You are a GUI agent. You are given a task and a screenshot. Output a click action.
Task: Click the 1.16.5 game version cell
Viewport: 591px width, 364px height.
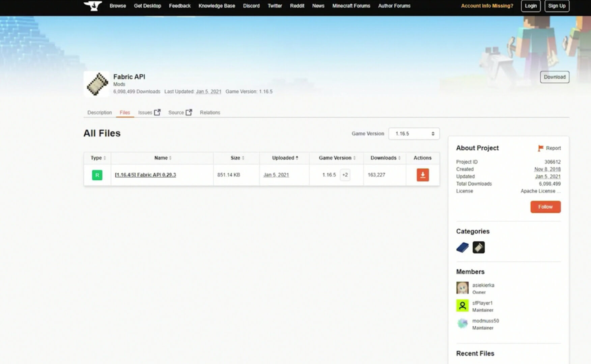[x=329, y=175]
